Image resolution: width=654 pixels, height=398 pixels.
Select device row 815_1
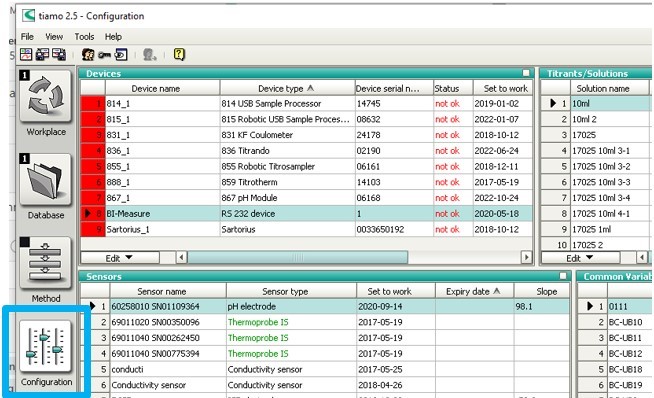pos(306,119)
